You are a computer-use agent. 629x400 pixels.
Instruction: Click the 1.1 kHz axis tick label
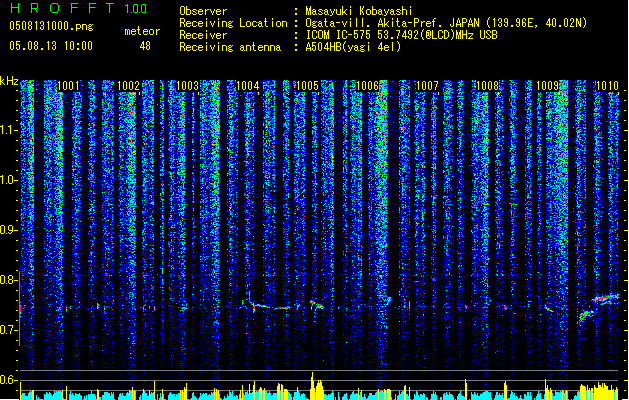9,130
